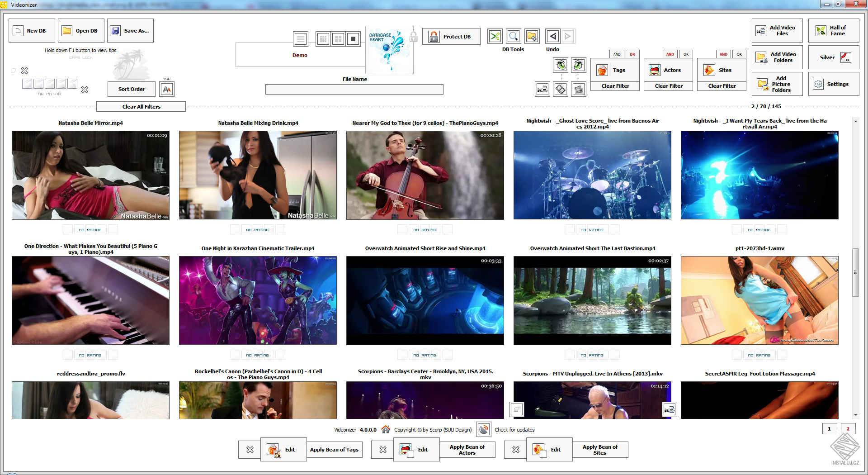Image resolution: width=868 pixels, height=475 pixels.
Task: Select the video camera media filter icon
Action: (542, 89)
